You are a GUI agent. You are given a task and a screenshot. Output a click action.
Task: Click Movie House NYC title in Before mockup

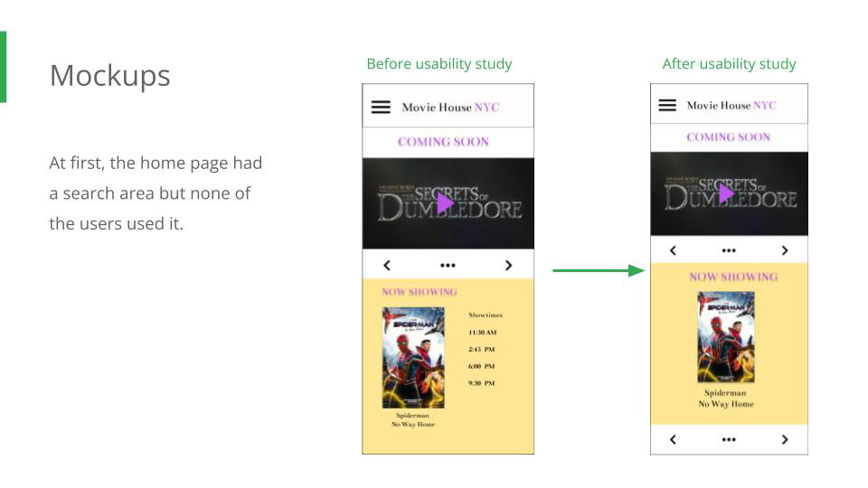[x=450, y=108]
